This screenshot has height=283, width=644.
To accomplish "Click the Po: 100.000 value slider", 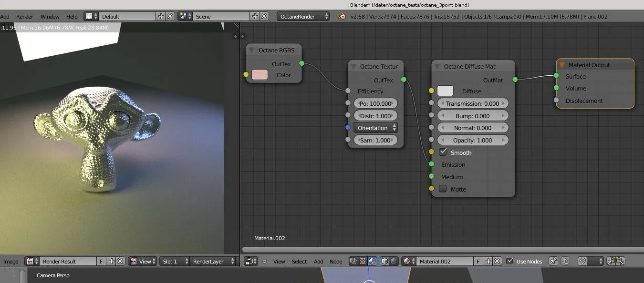I will tap(375, 103).
